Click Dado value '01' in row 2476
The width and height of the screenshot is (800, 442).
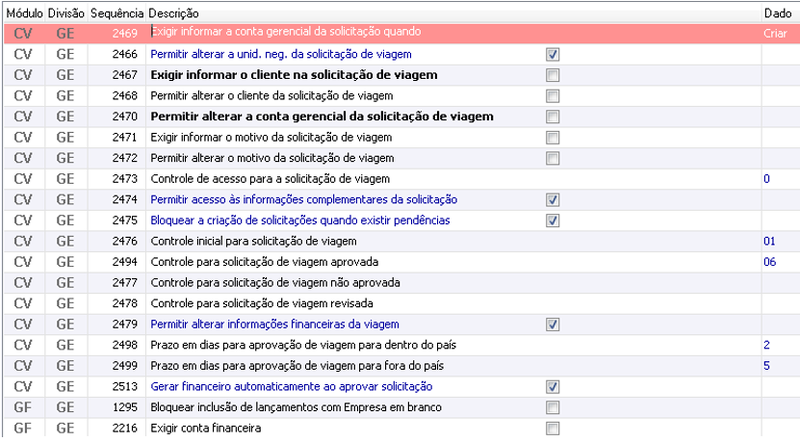(x=769, y=241)
